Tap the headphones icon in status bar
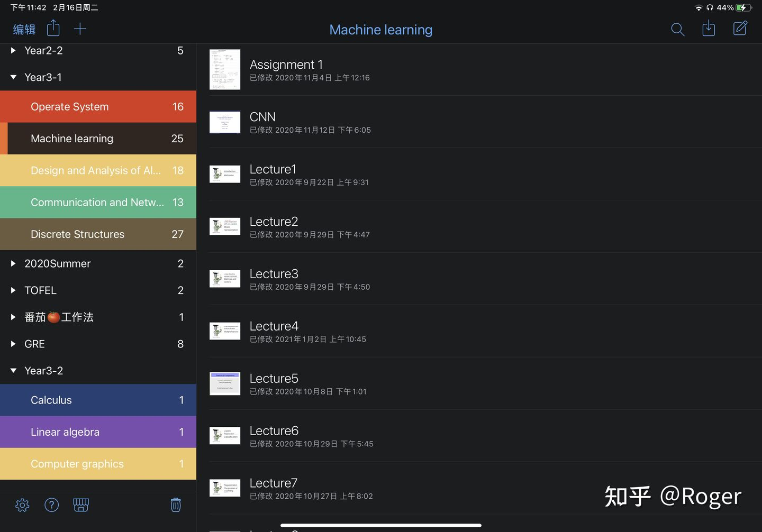Screen dimensions: 762x532 point(710,7)
